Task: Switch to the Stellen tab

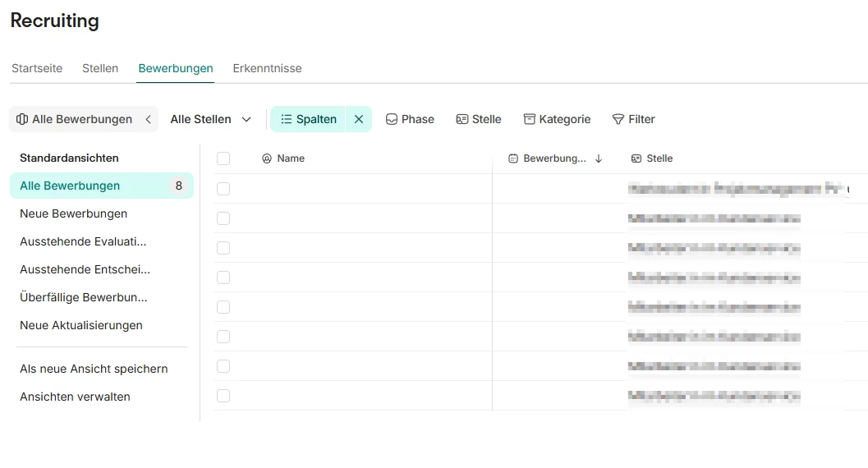Action: 100,68
